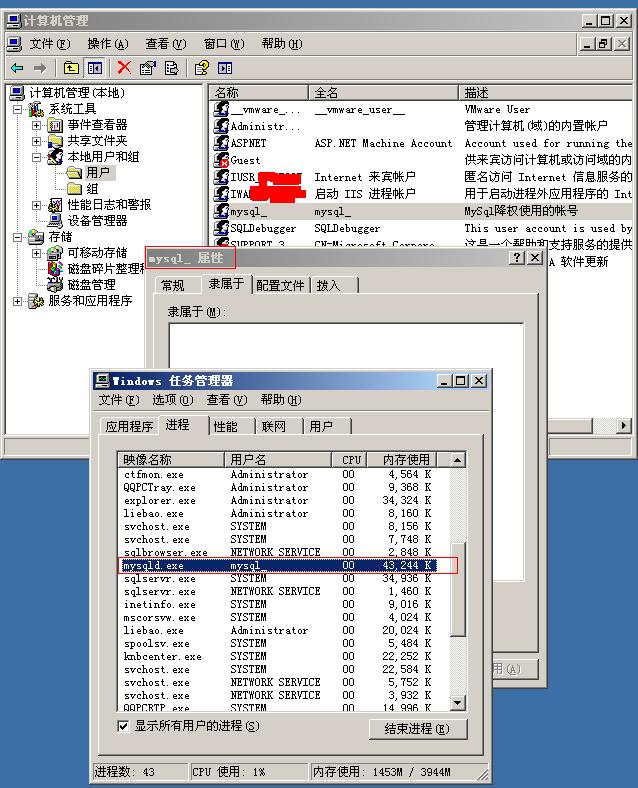Switch to the 应用程序 tab in Task Manager
The width and height of the screenshot is (638, 788).
click(x=129, y=427)
